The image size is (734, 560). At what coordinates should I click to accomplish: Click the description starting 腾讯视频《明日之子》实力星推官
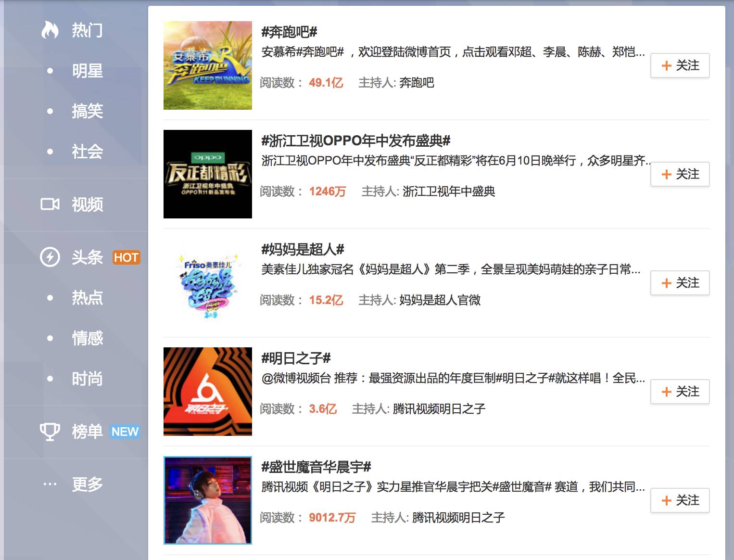[x=453, y=487]
